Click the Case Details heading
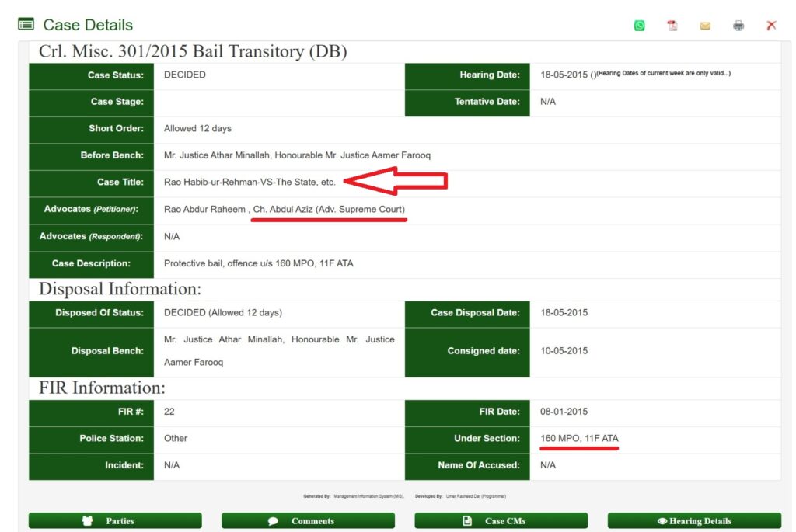The height and width of the screenshot is (532, 796). [88, 24]
